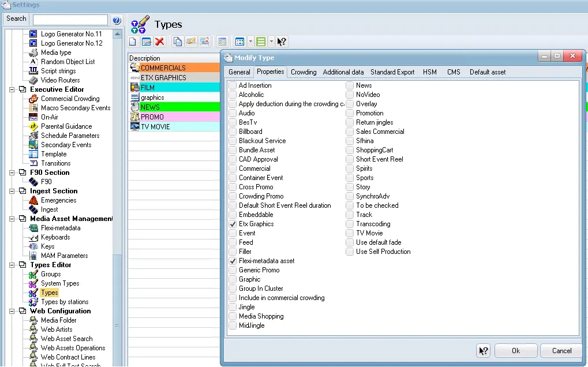Click the What's This help cursor in dialog

[484, 351]
